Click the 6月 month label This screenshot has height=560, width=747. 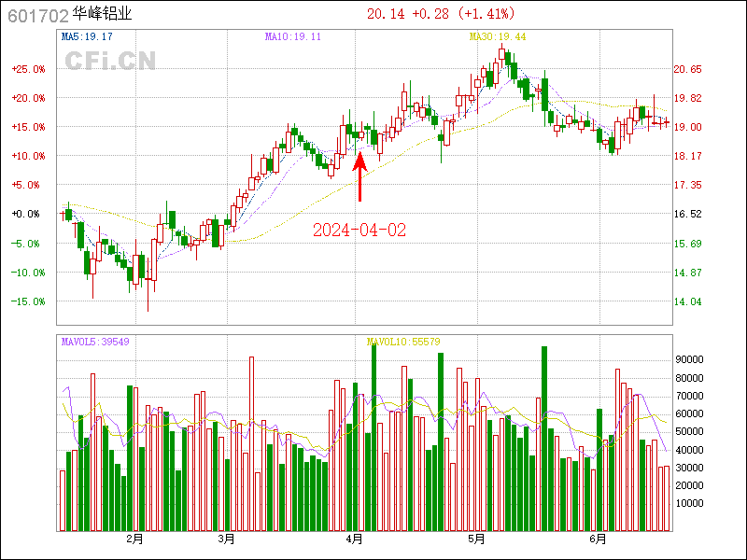(599, 539)
